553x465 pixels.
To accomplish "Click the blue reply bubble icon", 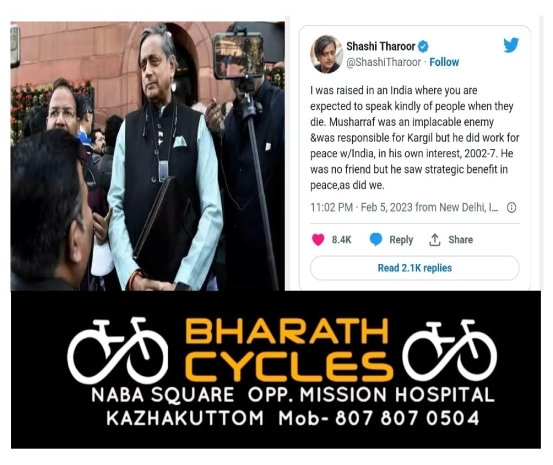I will pos(376,240).
